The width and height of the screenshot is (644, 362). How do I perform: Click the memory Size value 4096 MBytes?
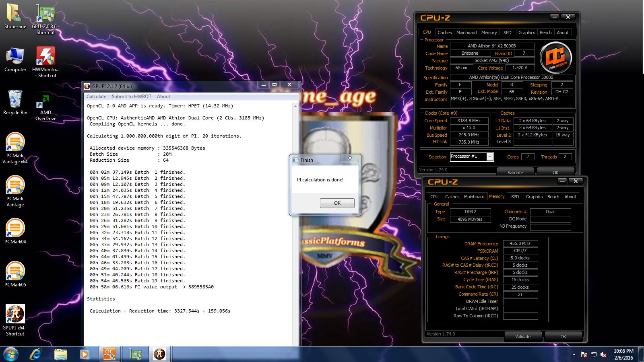[x=470, y=219]
